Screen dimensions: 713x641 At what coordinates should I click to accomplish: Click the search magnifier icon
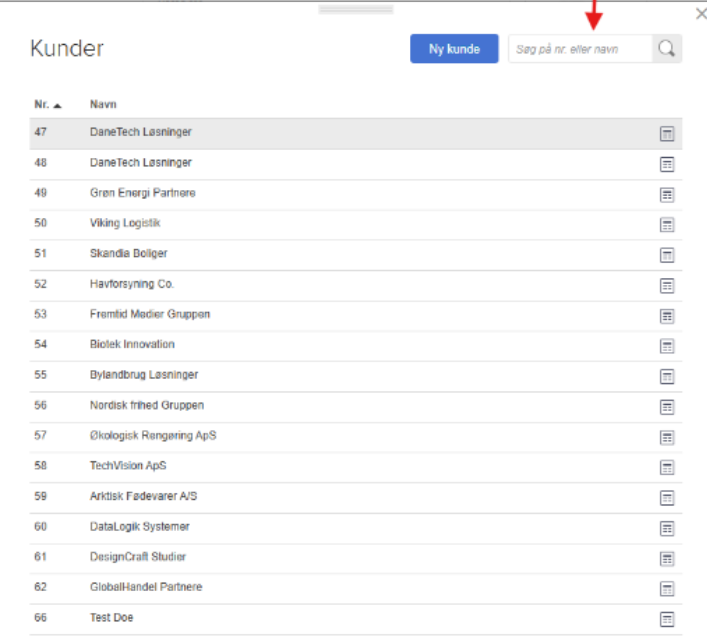[x=667, y=49]
